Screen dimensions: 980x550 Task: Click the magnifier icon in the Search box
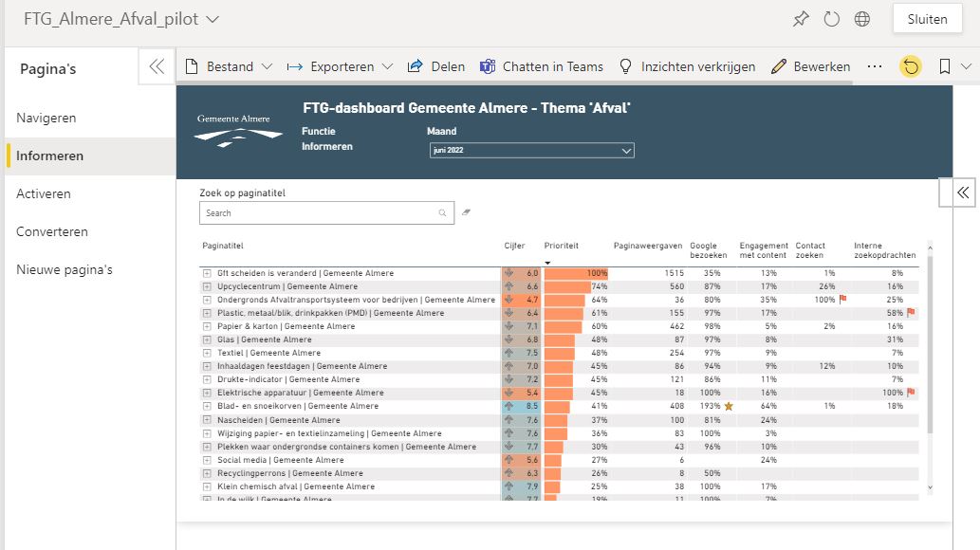click(x=442, y=213)
